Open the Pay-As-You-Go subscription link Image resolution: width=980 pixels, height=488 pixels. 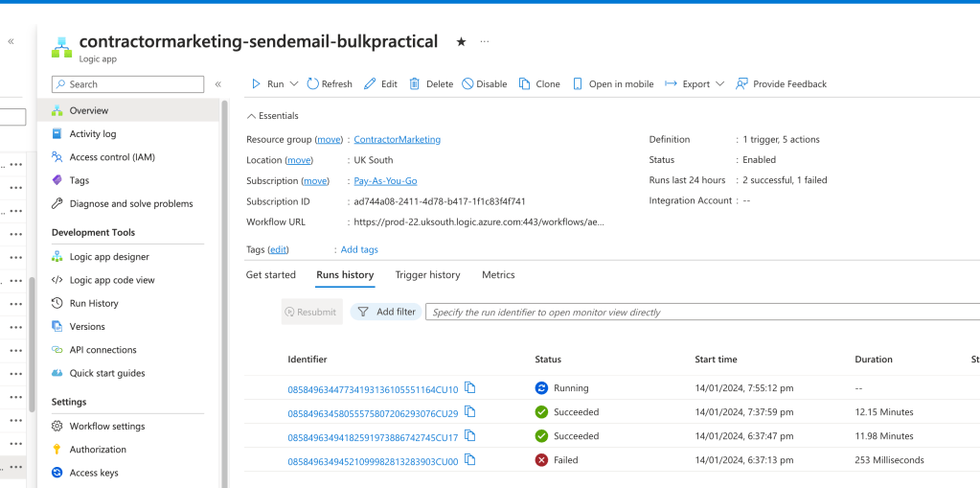point(385,181)
